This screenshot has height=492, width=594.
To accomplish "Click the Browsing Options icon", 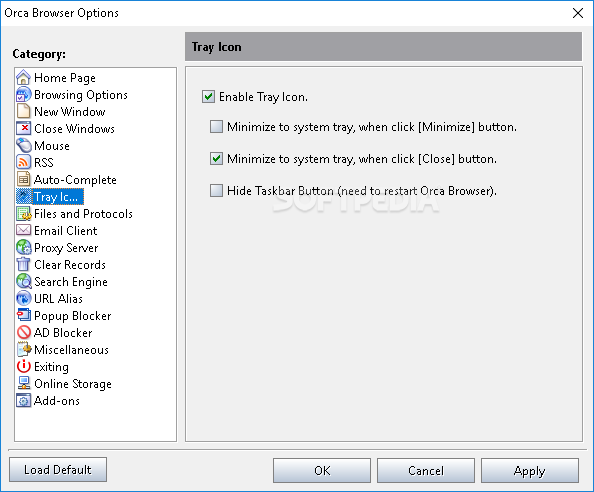I will 23,95.
